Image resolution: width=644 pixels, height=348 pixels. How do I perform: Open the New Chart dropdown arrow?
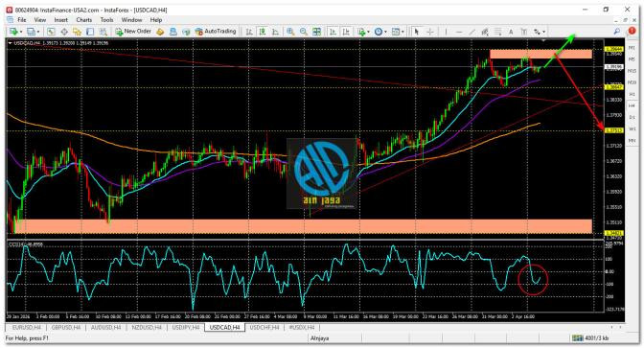(x=20, y=32)
